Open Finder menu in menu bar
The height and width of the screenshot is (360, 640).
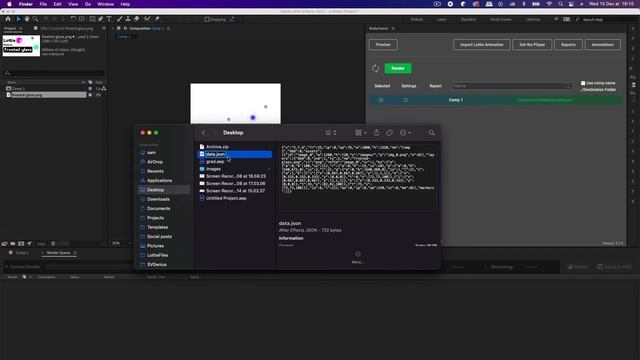pos(26,4)
